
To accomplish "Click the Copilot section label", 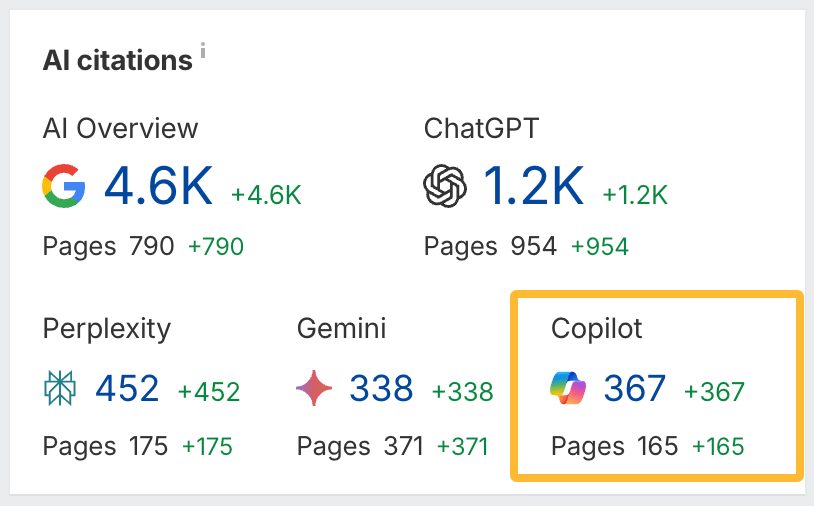I will point(596,328).
